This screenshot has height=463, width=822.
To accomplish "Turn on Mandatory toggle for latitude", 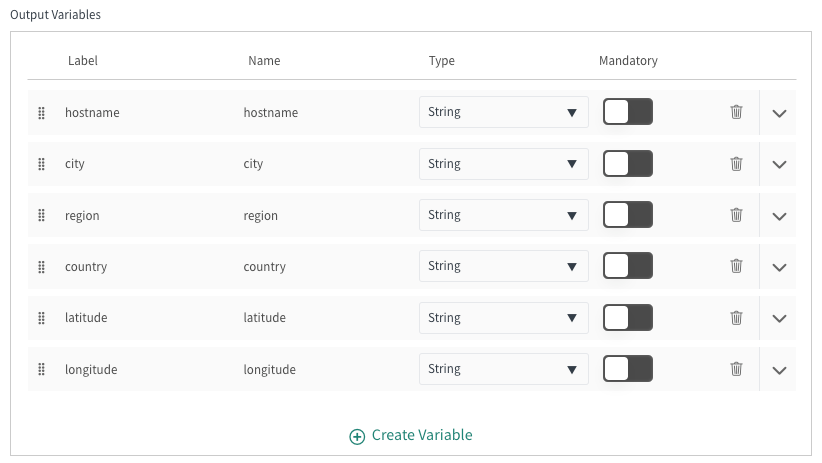I will pos(627,318).
